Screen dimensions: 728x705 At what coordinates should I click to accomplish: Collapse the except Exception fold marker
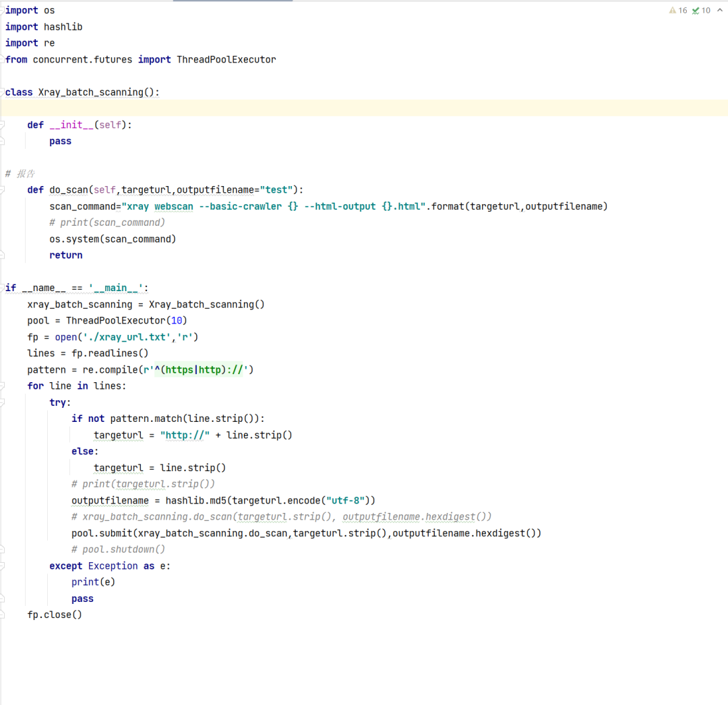pyautogui.click(x=2, y=565)
